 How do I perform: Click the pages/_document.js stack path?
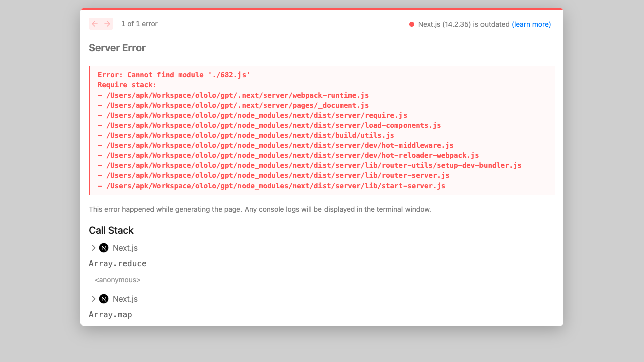[x=233, y=105]
